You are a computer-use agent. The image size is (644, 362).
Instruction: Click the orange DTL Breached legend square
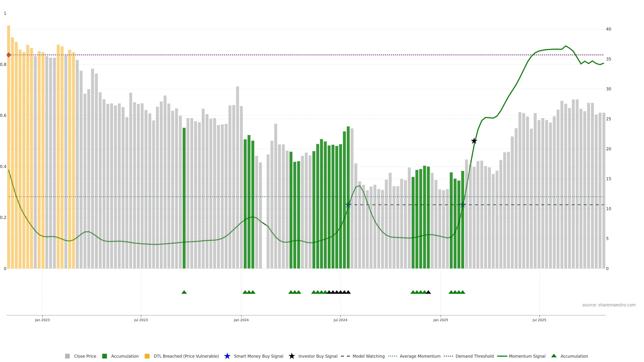point(147,356)
